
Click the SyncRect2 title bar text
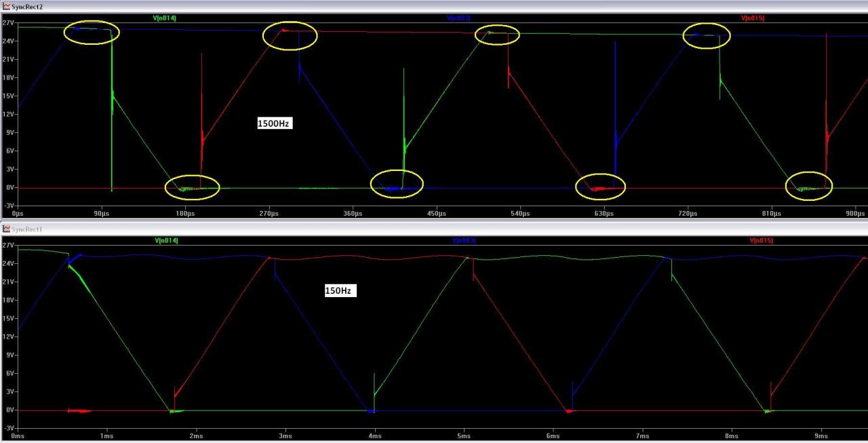coord(27,5)
